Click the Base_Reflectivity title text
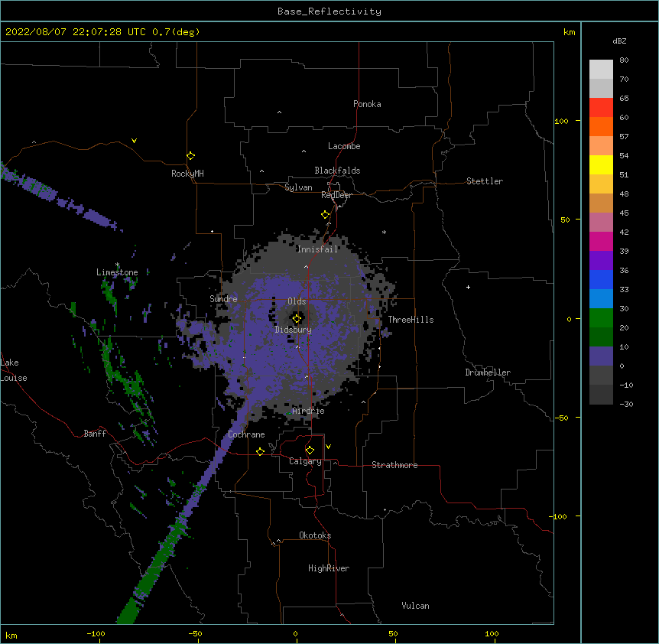659x644 pixels. click(329, 11)
